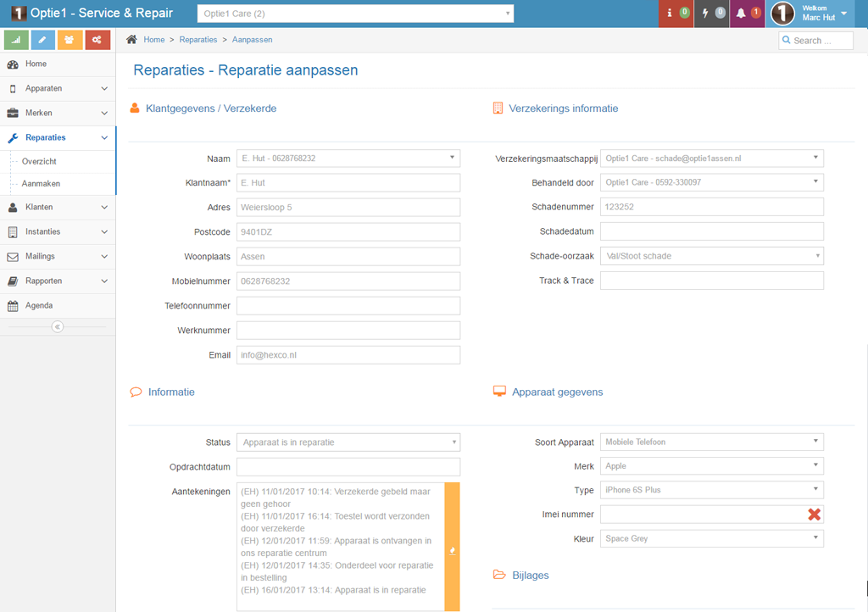
Task: Open the Agenda menu item
Action: click(x=58, y=305)
